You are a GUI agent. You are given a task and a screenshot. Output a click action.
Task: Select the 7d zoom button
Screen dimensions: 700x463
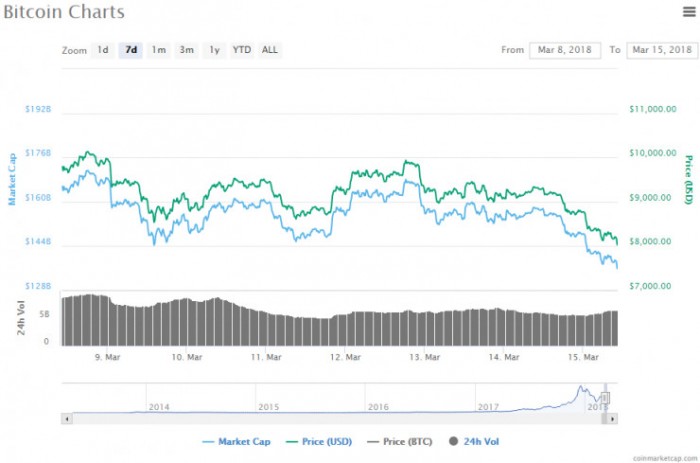pyautogui.click(x=131, y=50)
